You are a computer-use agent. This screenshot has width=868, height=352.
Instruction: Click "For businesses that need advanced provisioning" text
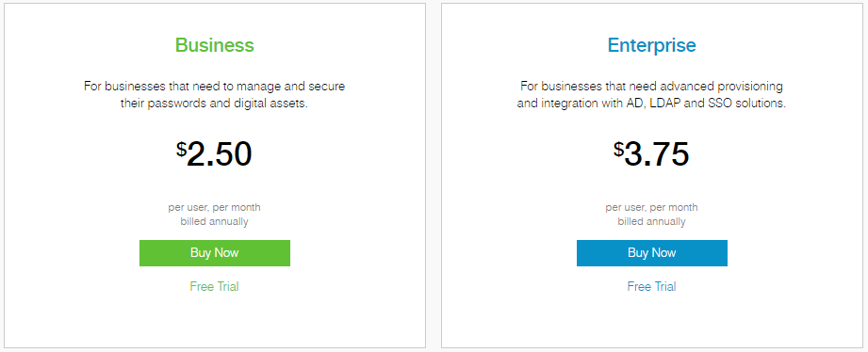[x=651, y=87]
